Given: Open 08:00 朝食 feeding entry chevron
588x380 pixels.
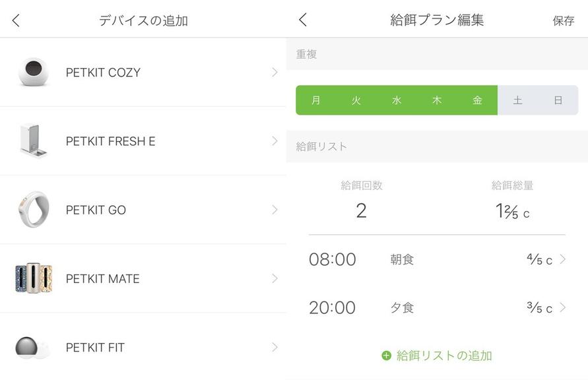Looking at the screenshot, I should click(563, 259).
